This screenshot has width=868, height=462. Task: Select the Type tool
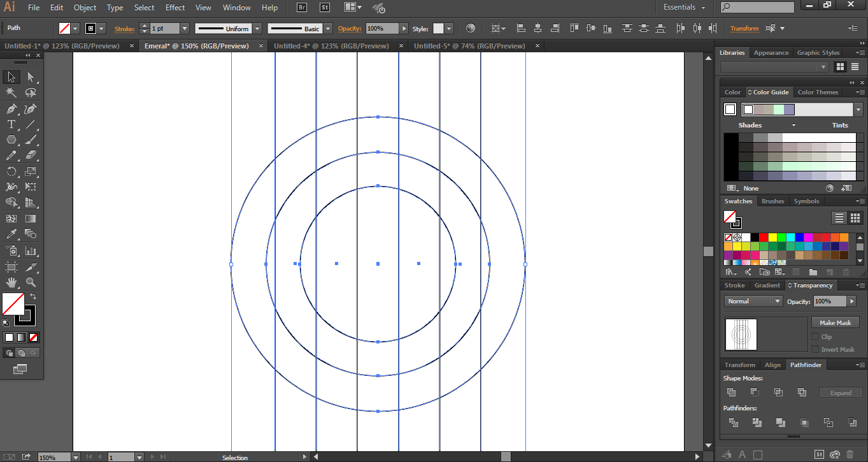tap(11, 124)
